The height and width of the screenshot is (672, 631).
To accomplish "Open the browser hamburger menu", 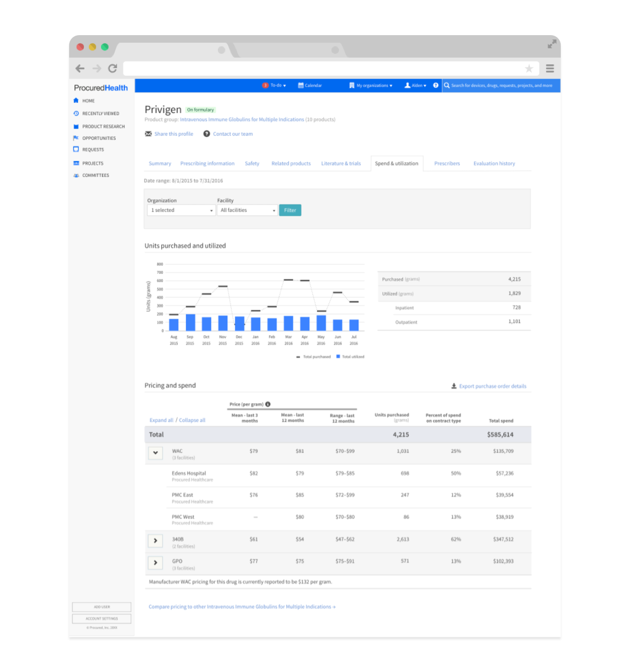I will point(550,69).
